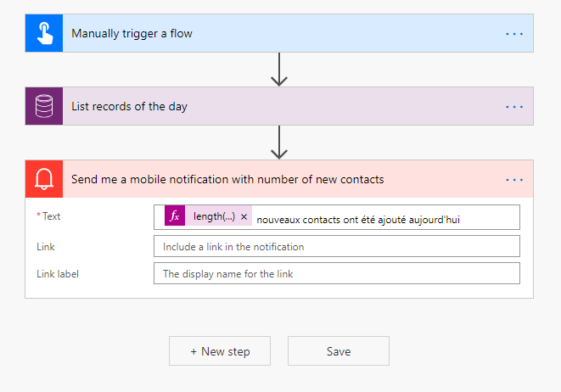Click arrow below Manually trigger a flow
Image resolution: width=561 pixels, height=392 pixels.
point(279,69)
